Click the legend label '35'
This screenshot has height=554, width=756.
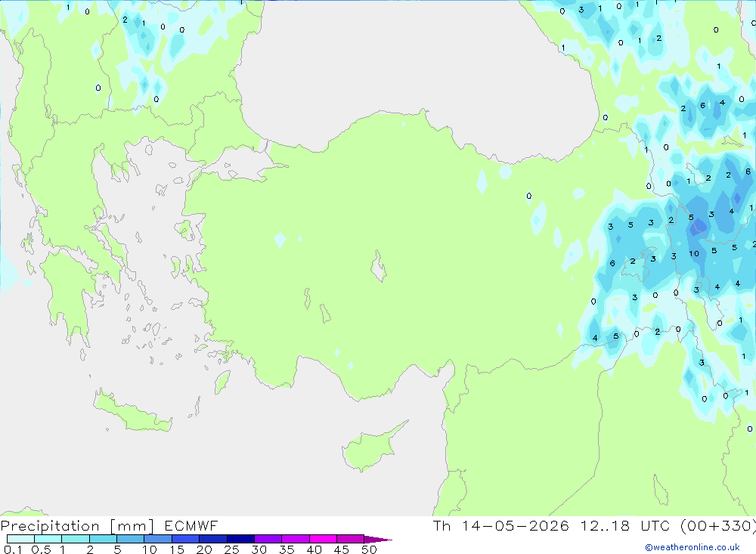click(x=287, y=549)
